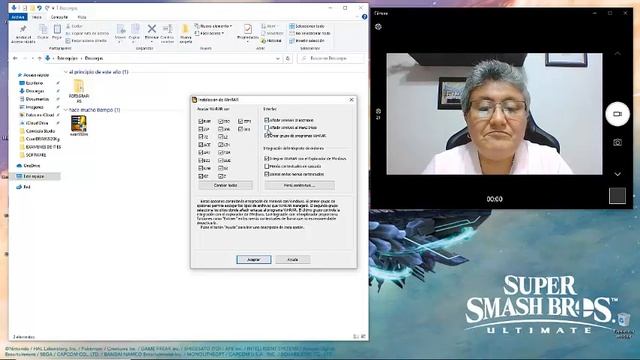This screenshot has width=640, height=360.
Task: Toggle the ZIP association checkbox
Action: point(201,129)
